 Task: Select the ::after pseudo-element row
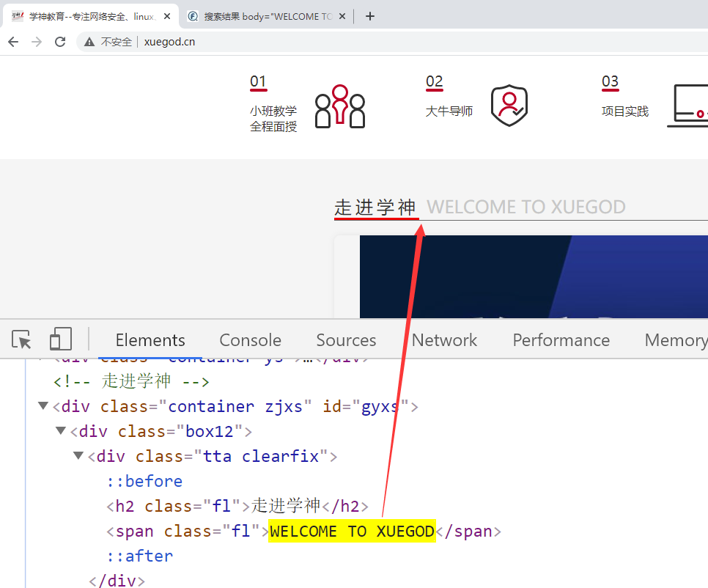tap(139, 556)
